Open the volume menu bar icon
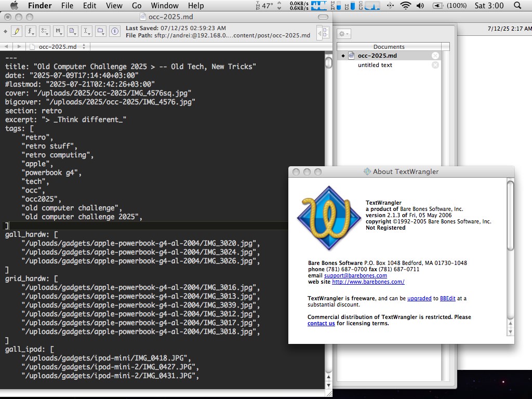532x399 pixels. tap(420, 5)
